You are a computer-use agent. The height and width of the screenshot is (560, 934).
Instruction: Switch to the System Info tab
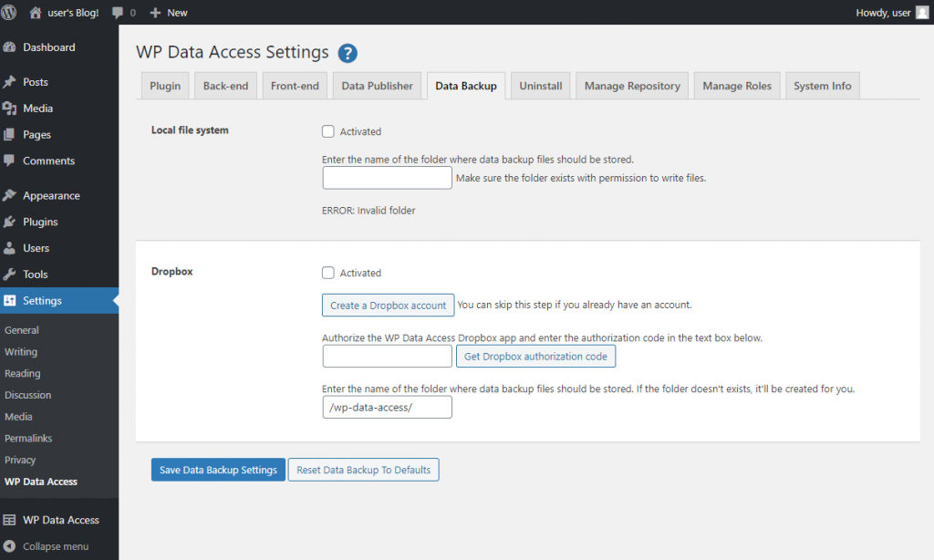pyautogui.click(x=822, y=86)
